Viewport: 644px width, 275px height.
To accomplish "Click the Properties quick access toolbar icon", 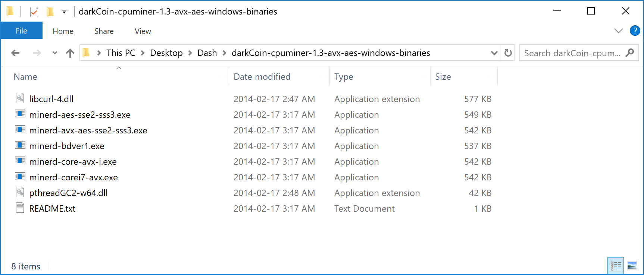I will [34, 12].
